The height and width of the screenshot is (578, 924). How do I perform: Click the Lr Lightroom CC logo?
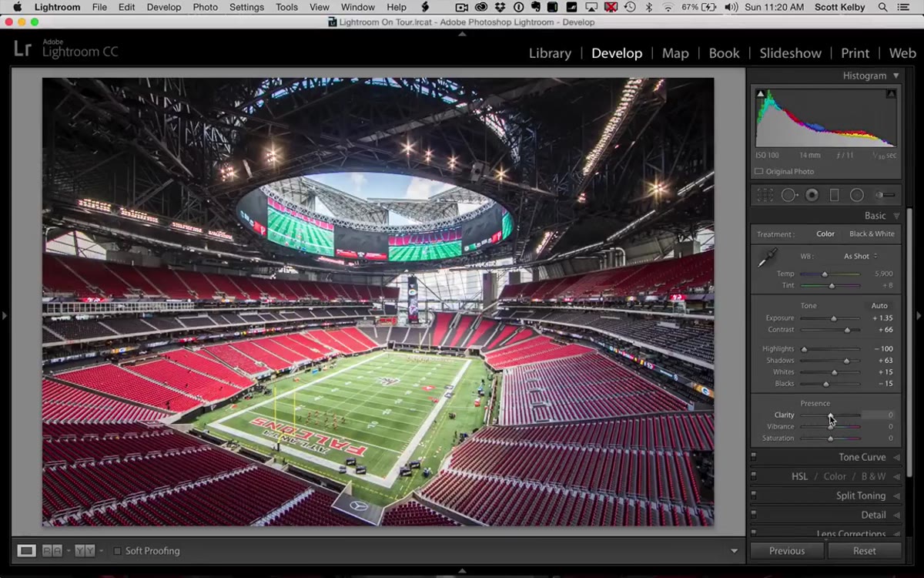coord(67,49)
